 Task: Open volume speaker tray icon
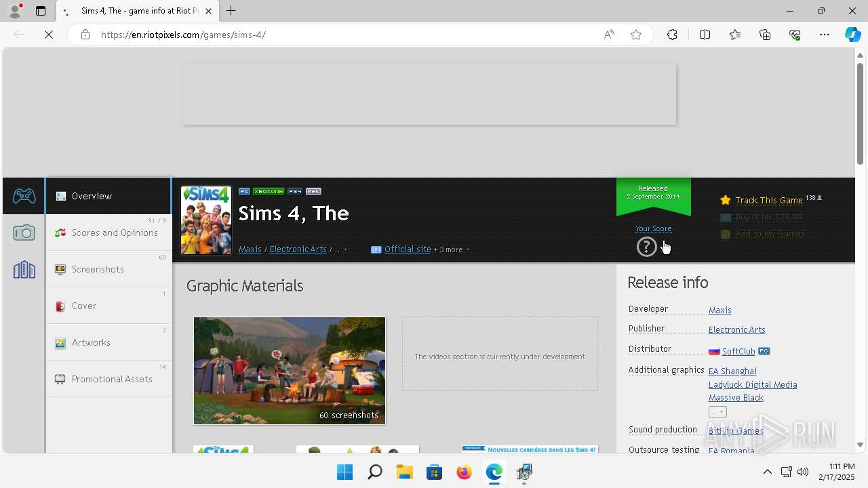[803, 472]
